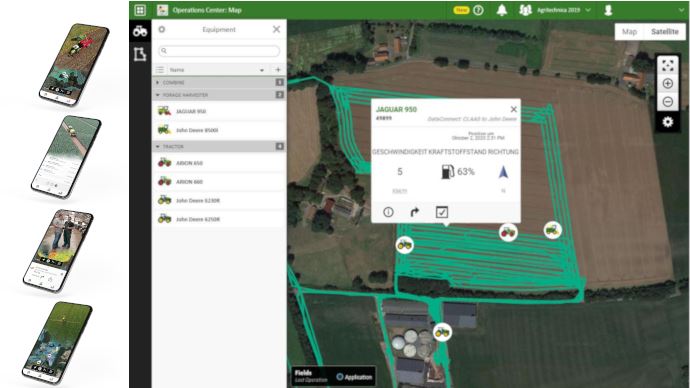Click the checklist icon in popup
This screenshot has width=690, height=388.
[442, 212]
